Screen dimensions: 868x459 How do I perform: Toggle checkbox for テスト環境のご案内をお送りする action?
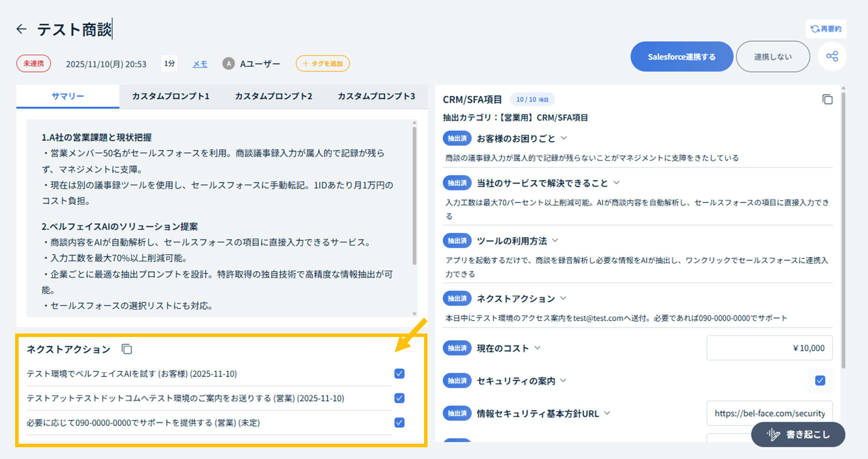coord(399,398)
